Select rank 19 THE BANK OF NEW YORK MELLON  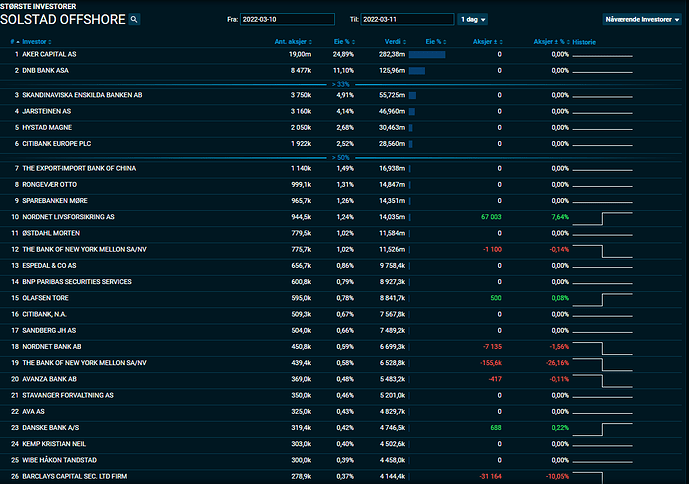[x=84, y=363]
